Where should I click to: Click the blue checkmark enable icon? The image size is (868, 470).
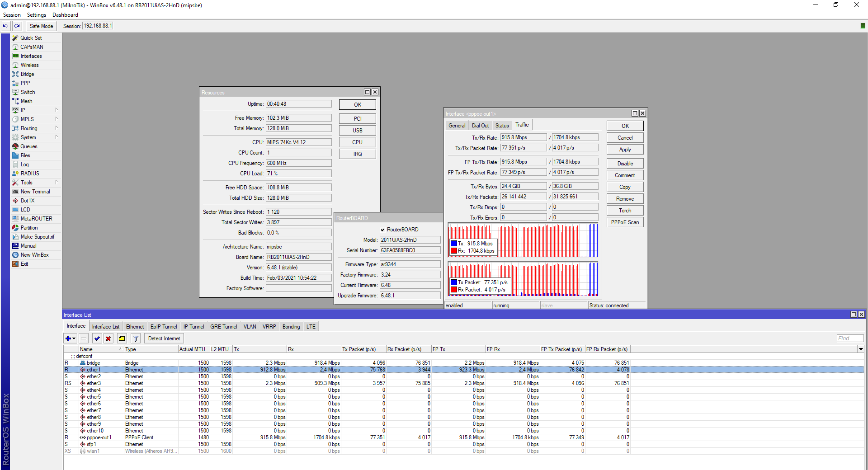[x=97, y=338]
